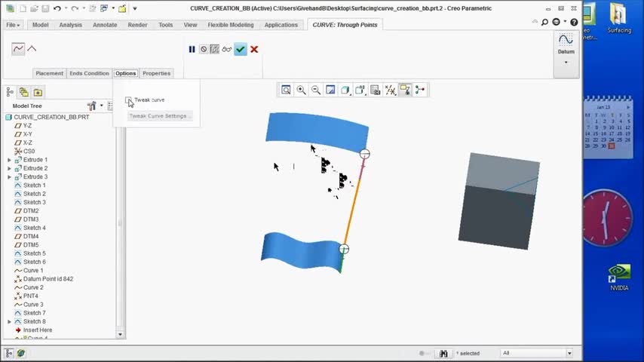
Task: Accept the curve with the green checkmark
Action: click(241, 49)
